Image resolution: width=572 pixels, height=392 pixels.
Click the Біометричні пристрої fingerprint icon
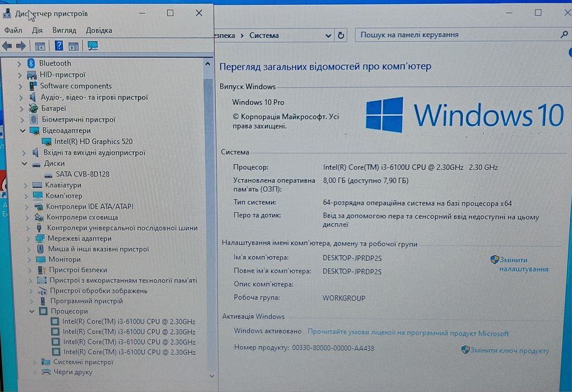click(34, 120)
